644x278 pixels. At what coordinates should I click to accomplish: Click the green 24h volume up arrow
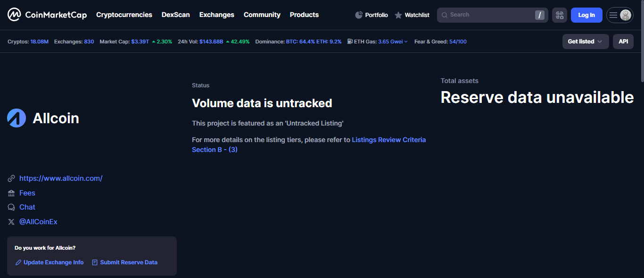(228, 42)
